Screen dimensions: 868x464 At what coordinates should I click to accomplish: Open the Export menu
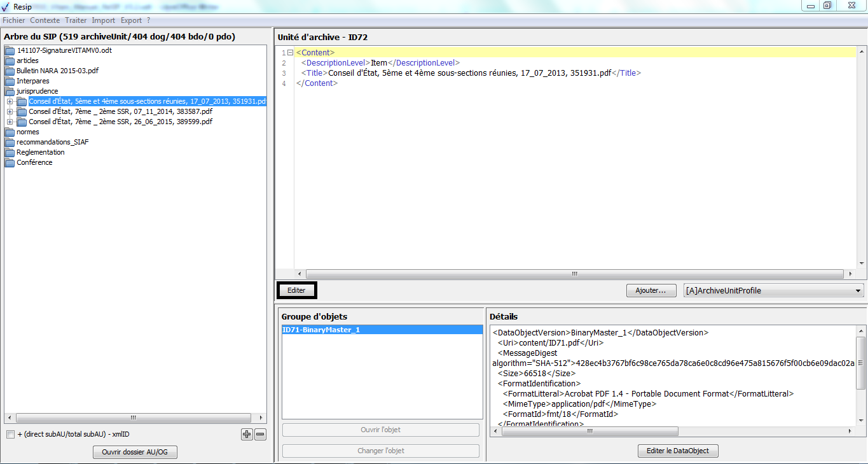[x=131, y=20]
